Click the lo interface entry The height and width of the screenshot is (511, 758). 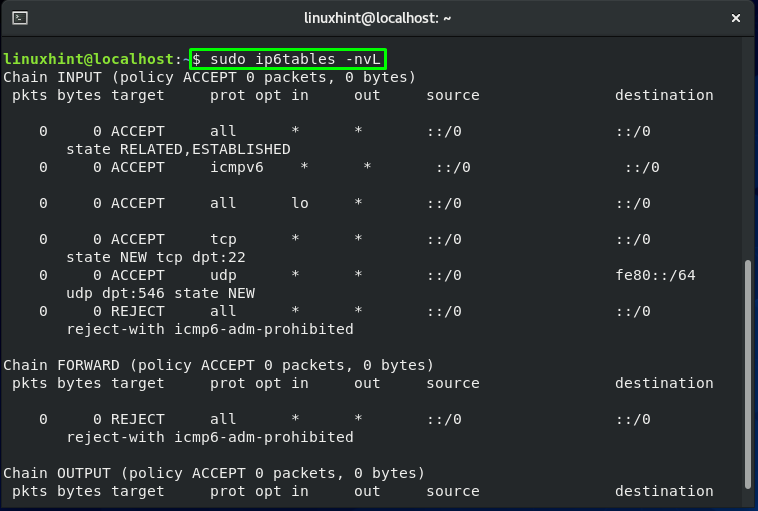[x=300, y=204]
